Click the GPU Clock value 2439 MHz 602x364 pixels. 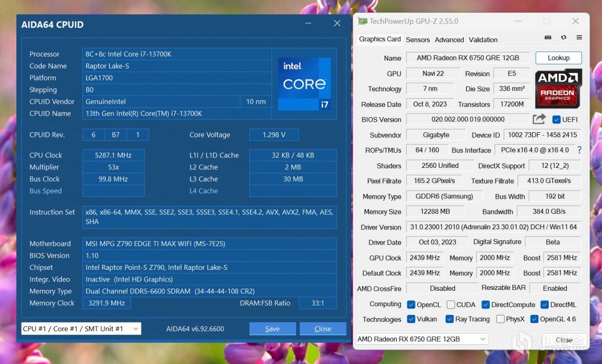(425, 258)
